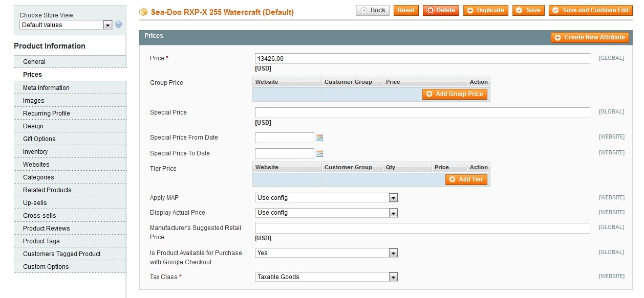This screenshot has height=298, width=644.
Task: Open calendar for Special Price From Date
Action: click(319, 137)
